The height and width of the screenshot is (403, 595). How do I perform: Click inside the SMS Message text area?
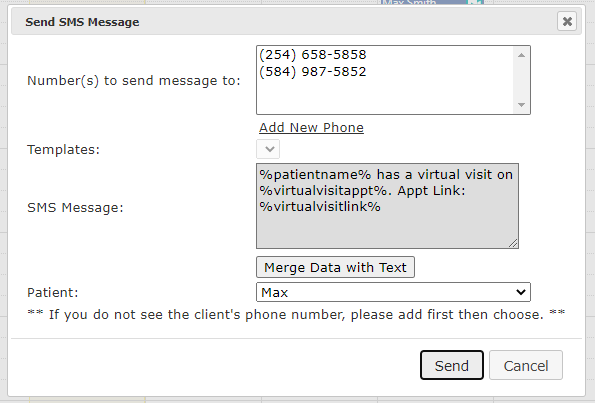tap(387, 206)
